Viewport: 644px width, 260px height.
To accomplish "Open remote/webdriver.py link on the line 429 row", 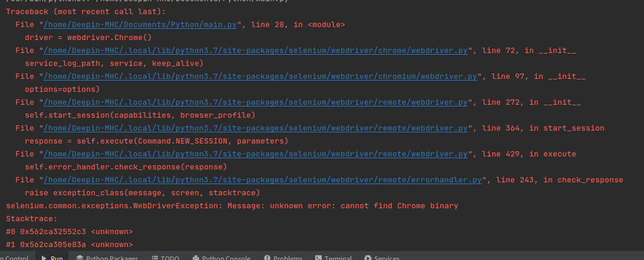I will (x=256, y=154).
